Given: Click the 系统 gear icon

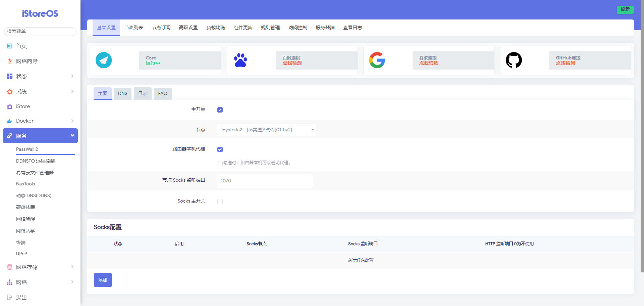Looking at the screenshot, I should pyautogui.click(x=10, y=92).
